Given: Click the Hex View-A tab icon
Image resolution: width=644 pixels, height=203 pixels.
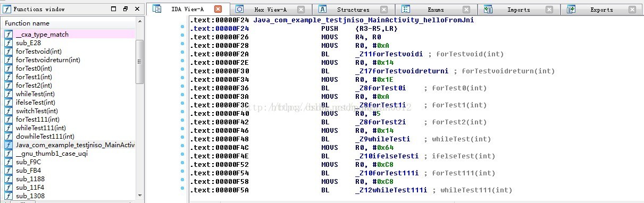Looking at the screenshot, I should 240,10.
